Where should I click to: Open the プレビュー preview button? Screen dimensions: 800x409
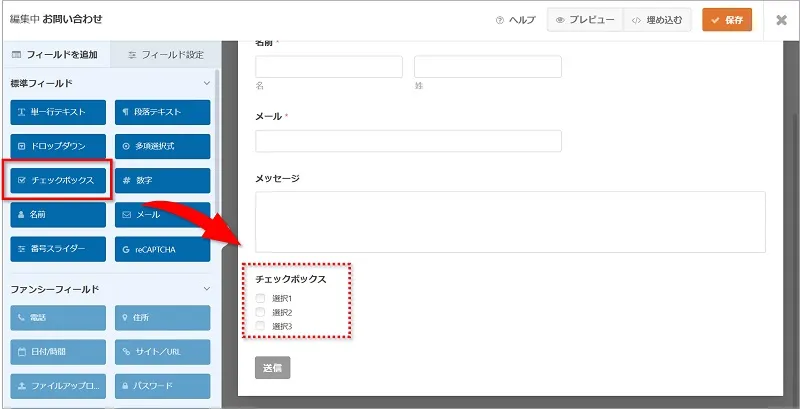pos(585,20)
